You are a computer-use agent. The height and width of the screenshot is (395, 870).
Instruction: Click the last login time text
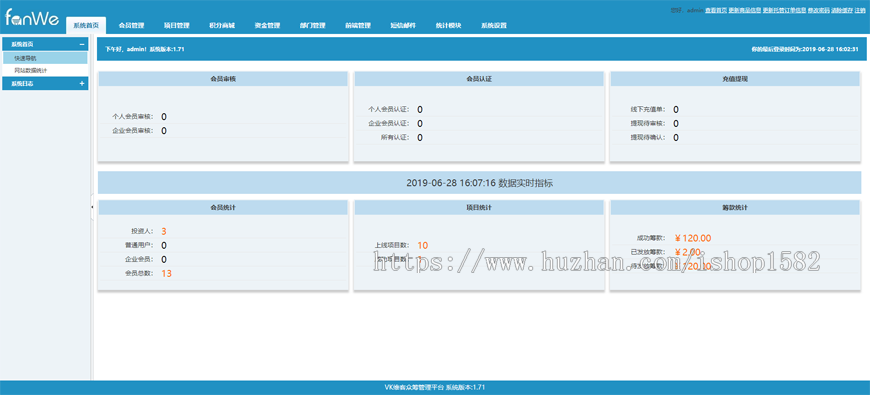(805, 49)
